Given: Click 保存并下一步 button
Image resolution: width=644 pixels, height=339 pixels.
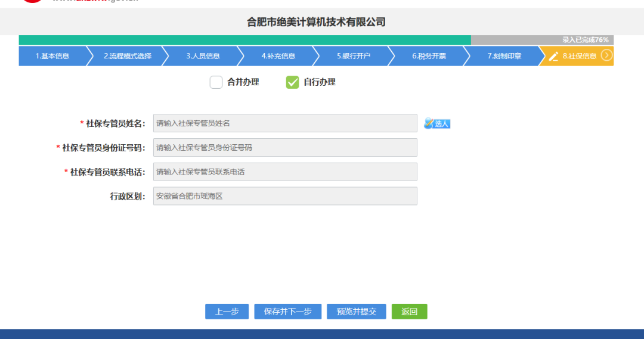Looking at the screenshot, I should point(288,312).
